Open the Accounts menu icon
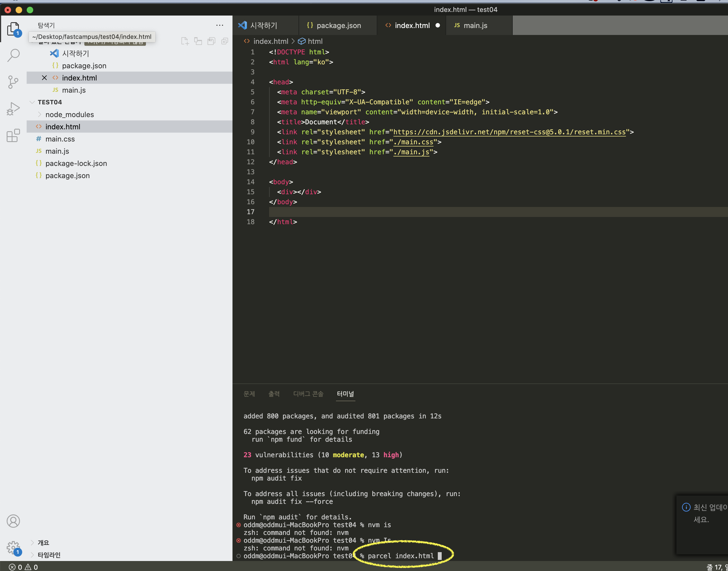The height and width of the screenshot is (571, 728). pos(13,521)
